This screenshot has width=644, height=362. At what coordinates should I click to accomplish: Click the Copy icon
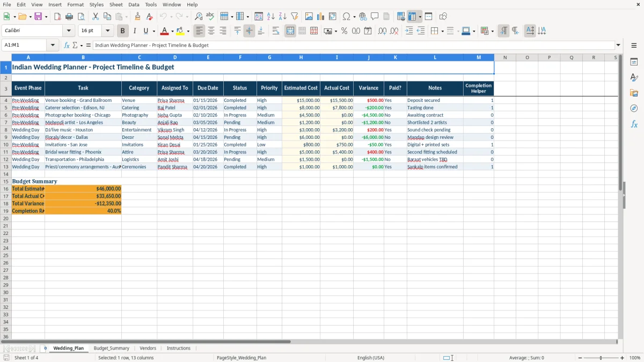[107, 17]
